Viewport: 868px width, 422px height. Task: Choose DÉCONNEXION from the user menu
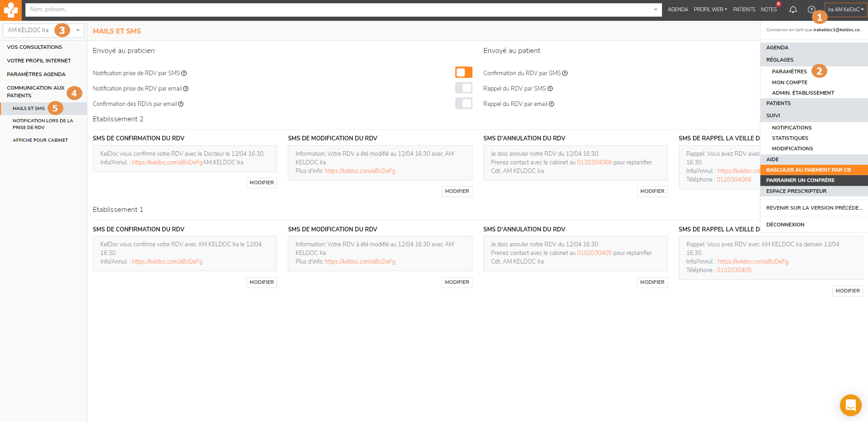785,225
